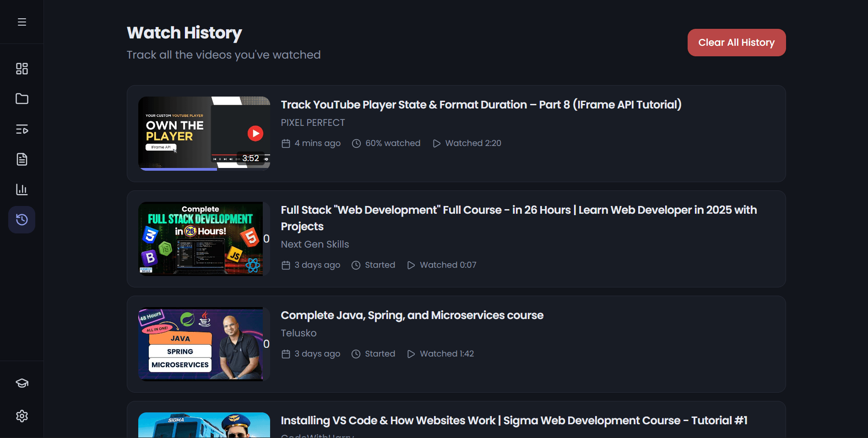This screenshot has height=438, width=868.
Task: Open Settings via the gear icon
Action: click(22, 416)
